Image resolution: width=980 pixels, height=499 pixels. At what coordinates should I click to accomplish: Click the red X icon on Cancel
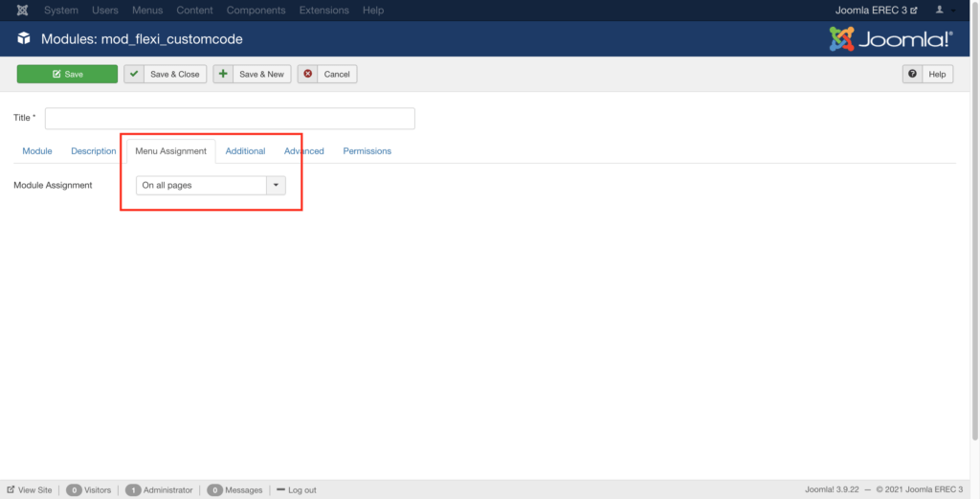click(x=307, y=74)
